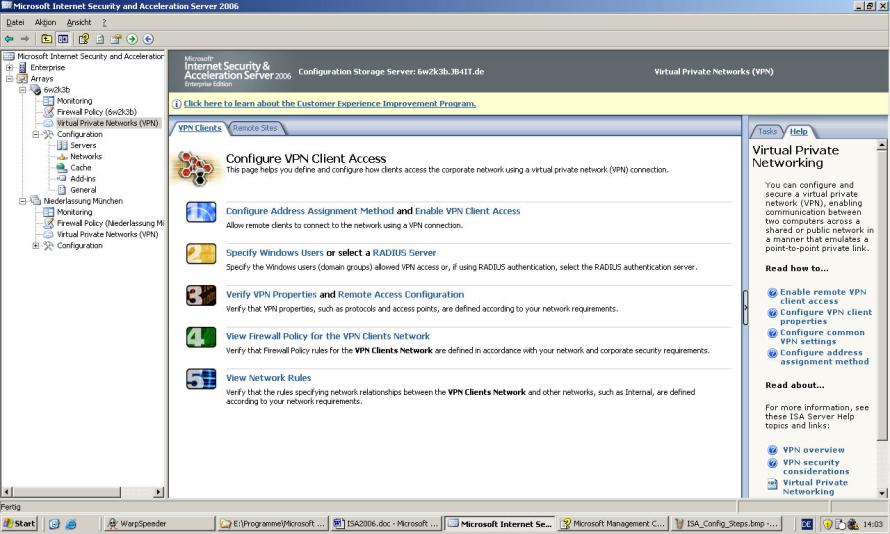Open the Customer Experience Improvement Program link
The image size is (890, 534).
(x=330, y=104)
